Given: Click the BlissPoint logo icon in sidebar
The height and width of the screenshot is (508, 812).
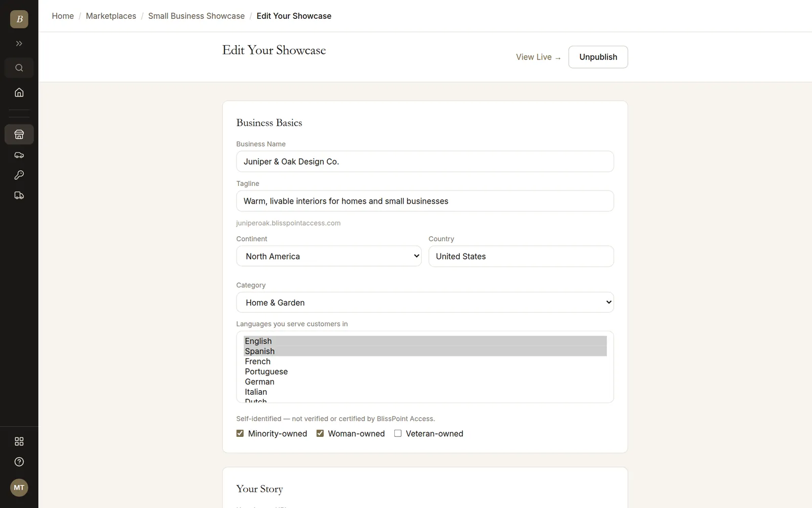Looking at the screenshot, I should [19, 19].
